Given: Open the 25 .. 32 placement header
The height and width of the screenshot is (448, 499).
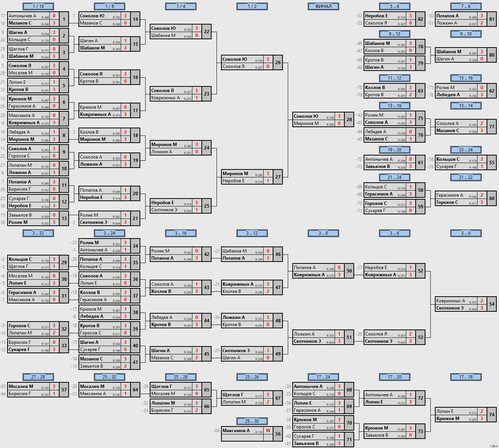Looking at the screenshot, I should (x=109, y=377).
